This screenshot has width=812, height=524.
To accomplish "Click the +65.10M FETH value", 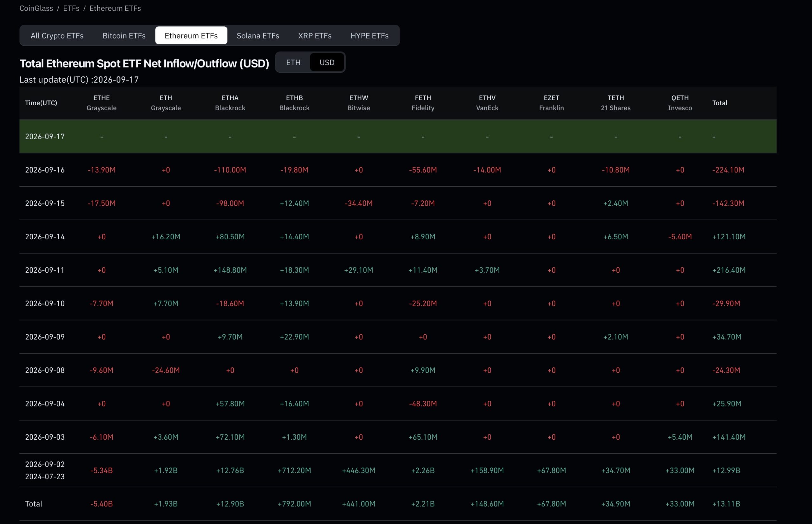I will coord(423,437).
